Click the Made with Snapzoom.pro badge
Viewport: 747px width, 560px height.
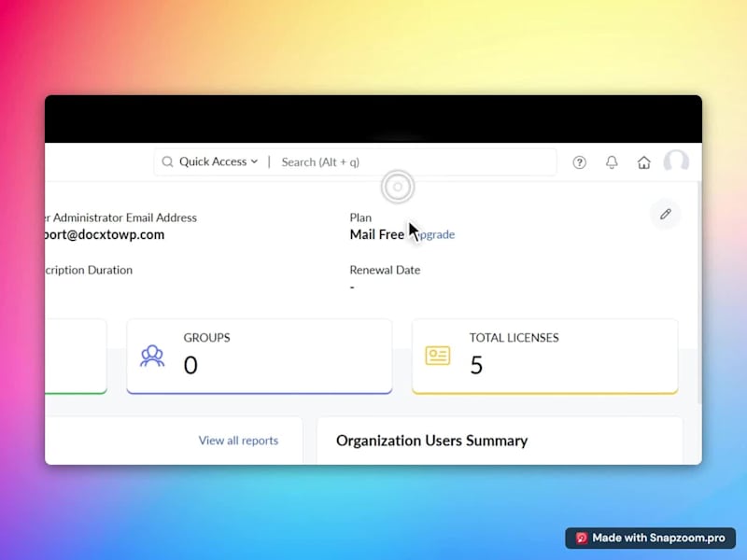tap(650, 539)
